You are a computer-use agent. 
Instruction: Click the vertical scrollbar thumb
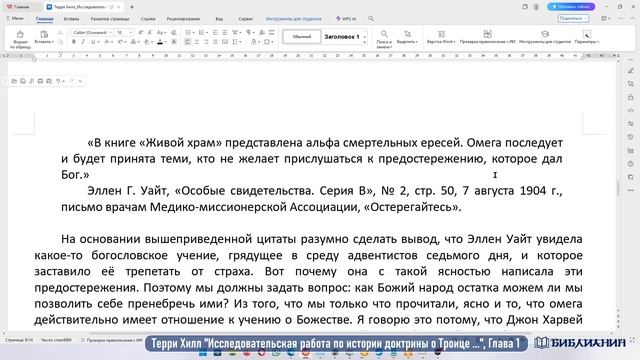[618, 189]
